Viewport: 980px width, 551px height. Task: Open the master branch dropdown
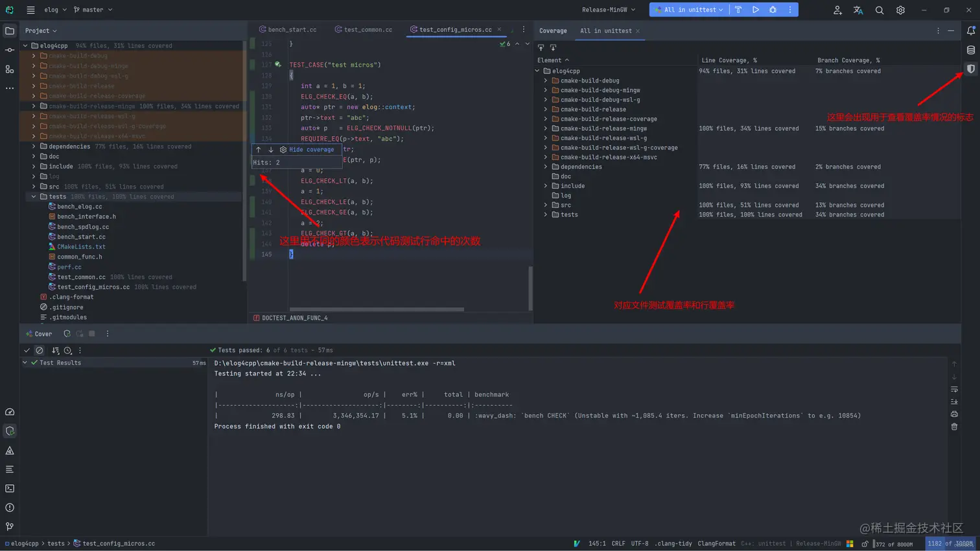tap(93, 10)
